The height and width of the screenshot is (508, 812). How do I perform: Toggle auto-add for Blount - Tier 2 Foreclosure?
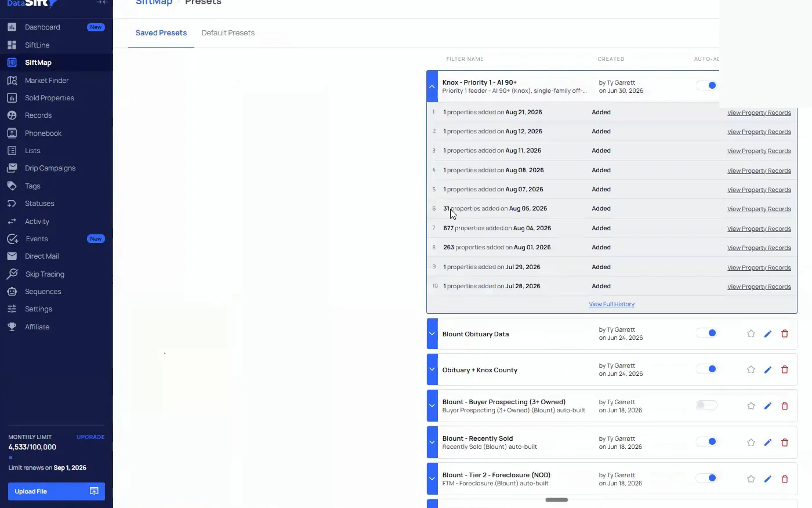coord(706,478)
